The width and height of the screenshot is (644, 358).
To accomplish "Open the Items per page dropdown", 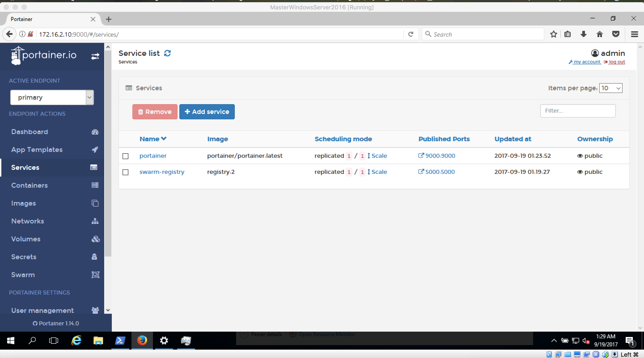I will point(610,88).
